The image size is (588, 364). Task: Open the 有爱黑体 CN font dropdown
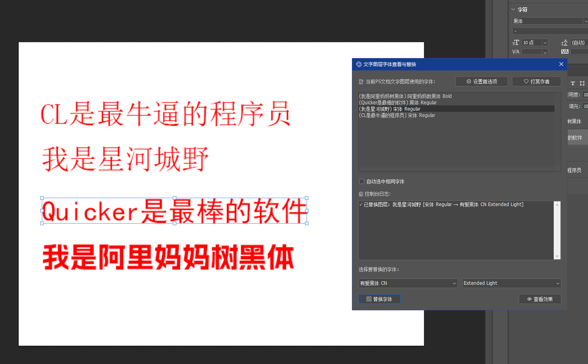coord(408,283)
